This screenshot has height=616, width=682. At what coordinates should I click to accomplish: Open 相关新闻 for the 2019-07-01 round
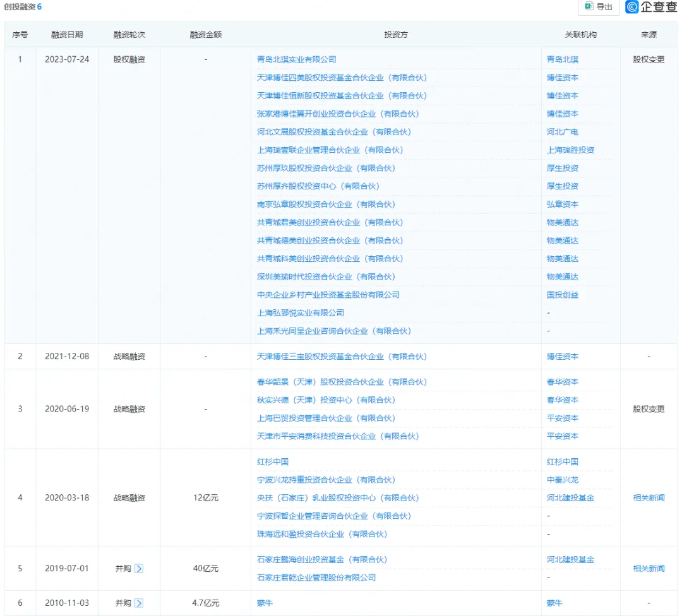[x=649, y=569]
